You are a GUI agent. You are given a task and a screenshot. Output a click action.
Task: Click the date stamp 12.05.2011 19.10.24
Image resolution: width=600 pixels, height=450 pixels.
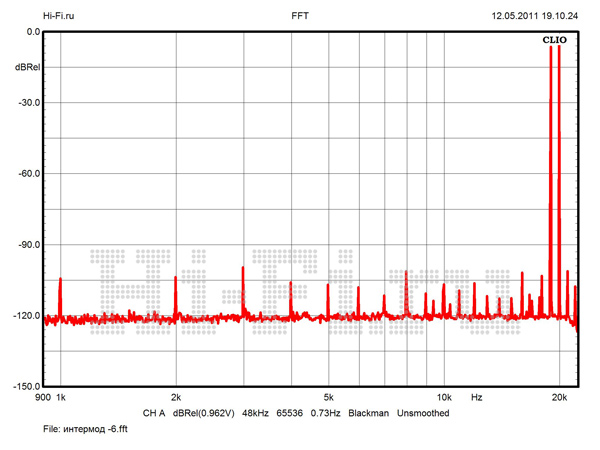(535, 16)
